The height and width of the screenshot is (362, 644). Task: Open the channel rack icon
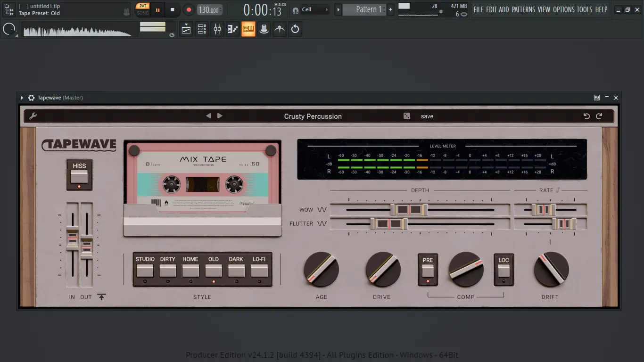click(202, 29)
